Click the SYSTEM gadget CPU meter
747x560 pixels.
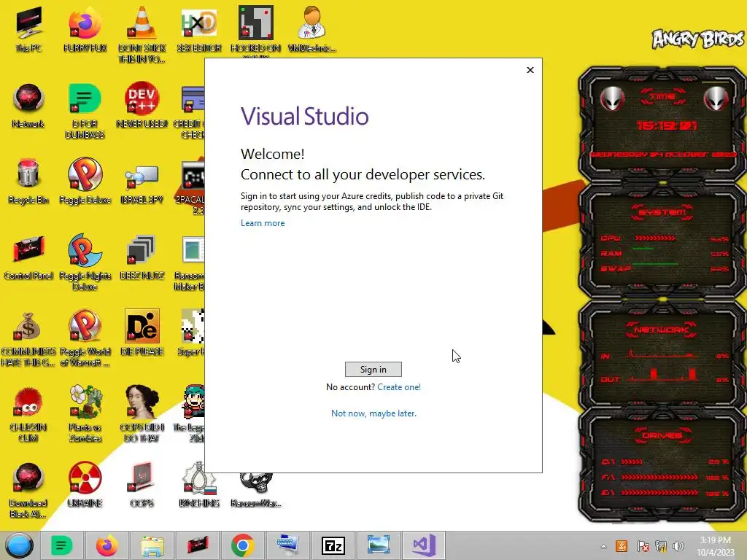[x=664, y=238]
